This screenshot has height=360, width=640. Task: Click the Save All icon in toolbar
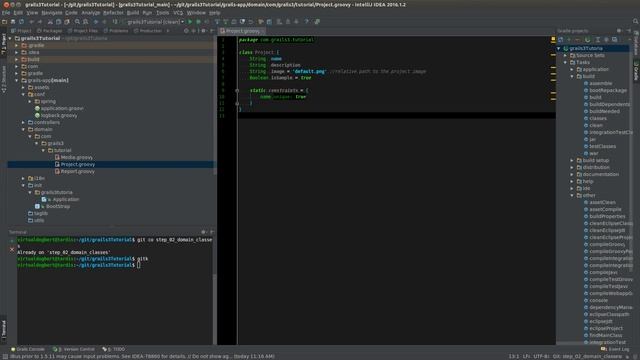coord(13,22)
